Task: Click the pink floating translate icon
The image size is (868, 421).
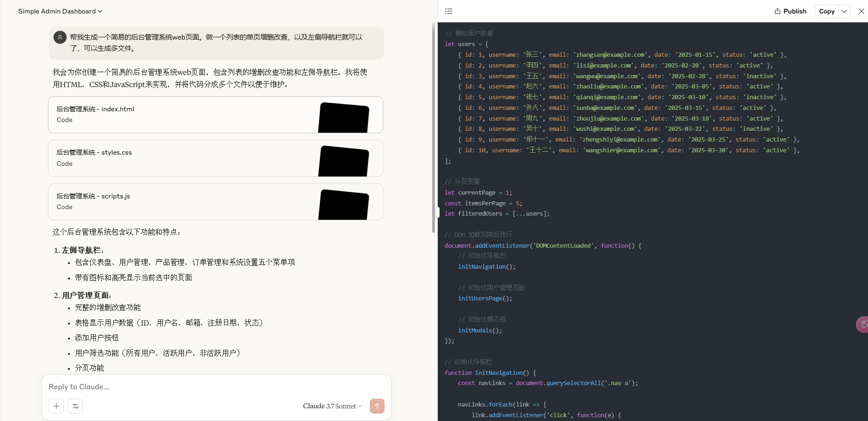Action: 863,325
